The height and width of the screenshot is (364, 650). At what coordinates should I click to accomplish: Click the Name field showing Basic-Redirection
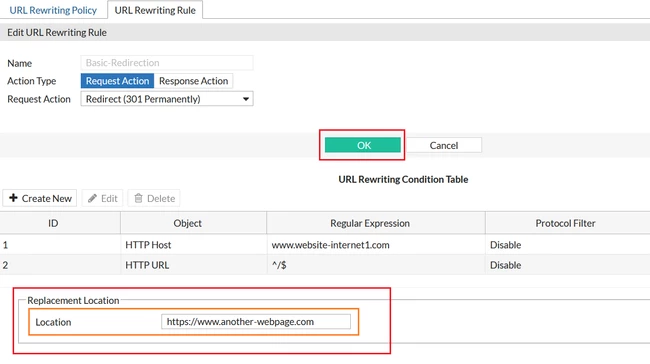point(167,63)
